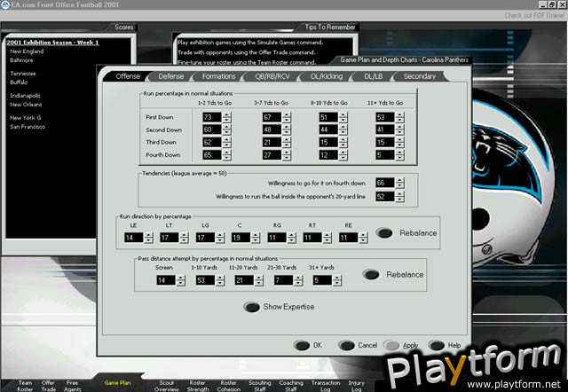Adjust First Down 3-7 Yds stepper
This screenshot has width=568, height=392.
[x=287, y=117]
